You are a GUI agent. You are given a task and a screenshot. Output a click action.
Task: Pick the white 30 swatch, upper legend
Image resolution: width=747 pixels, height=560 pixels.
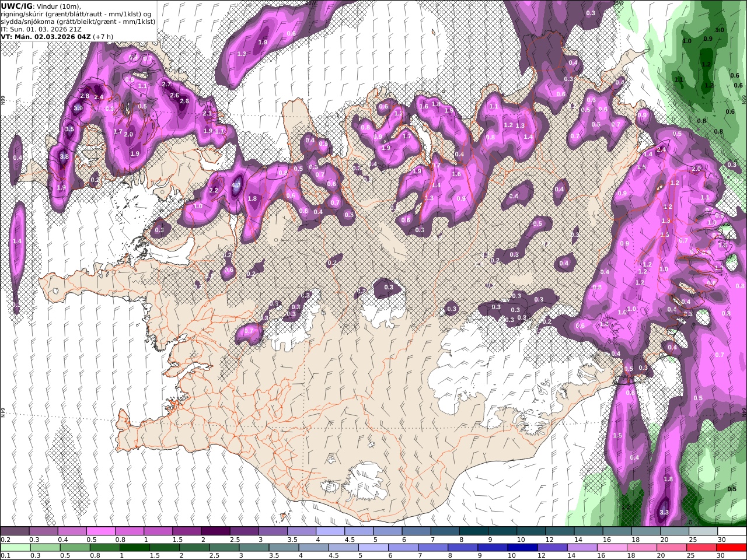[732, 531]
